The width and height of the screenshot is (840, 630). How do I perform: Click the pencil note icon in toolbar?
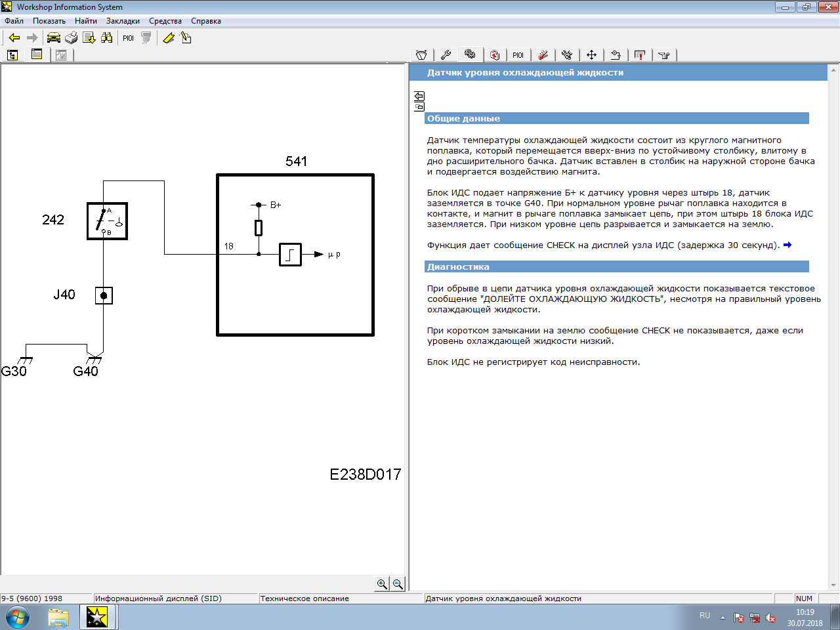186,38
